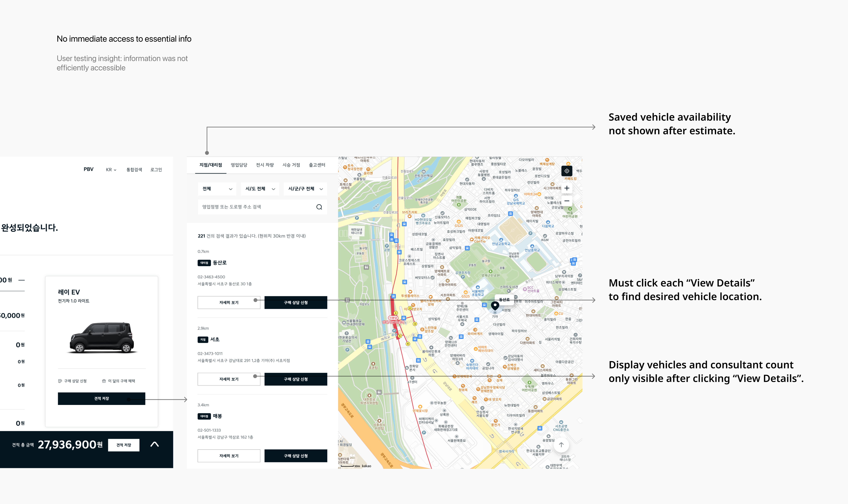The width and height of the screenshot is (848, 504).
Task: Click the map current-location icon
Action: coord(567,171)
